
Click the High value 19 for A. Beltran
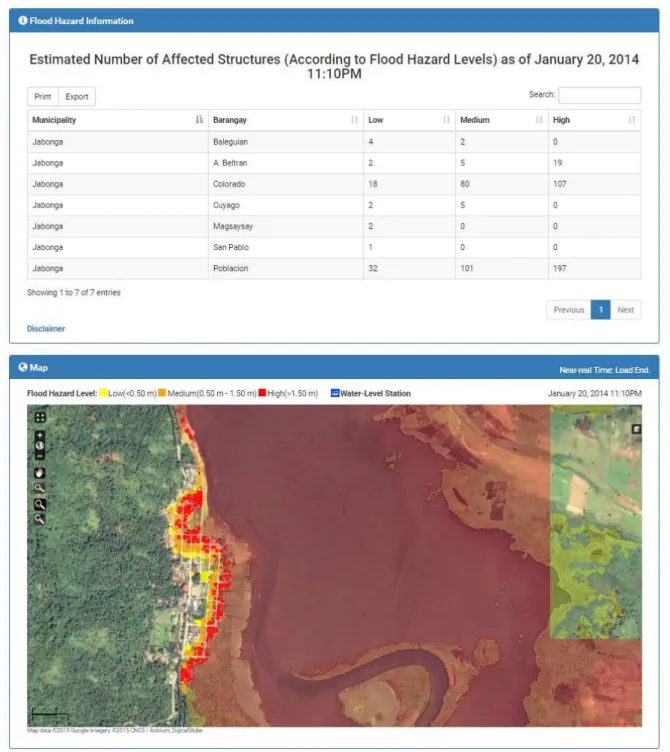coord(557,163)
